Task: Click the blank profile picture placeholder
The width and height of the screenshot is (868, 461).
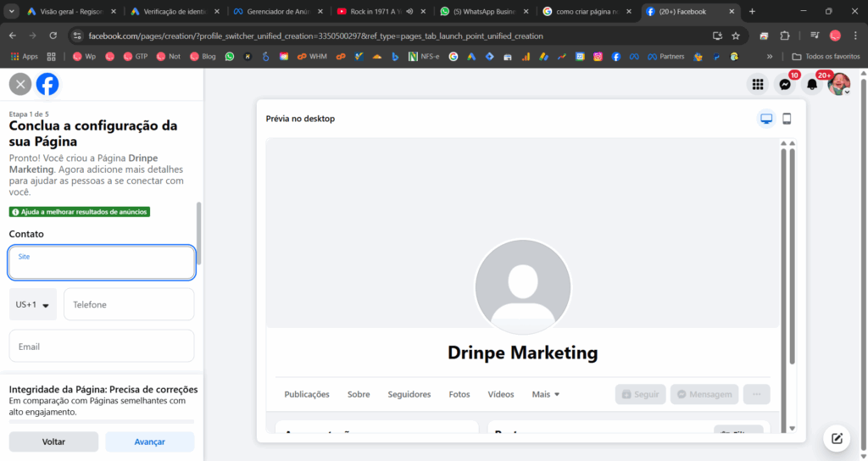Action: [x=523, y=286]
